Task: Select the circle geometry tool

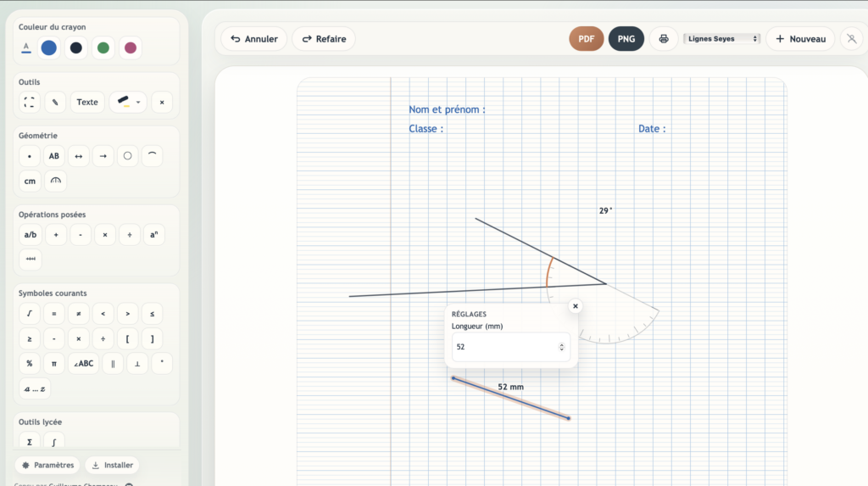Action: tap(127, 156)
